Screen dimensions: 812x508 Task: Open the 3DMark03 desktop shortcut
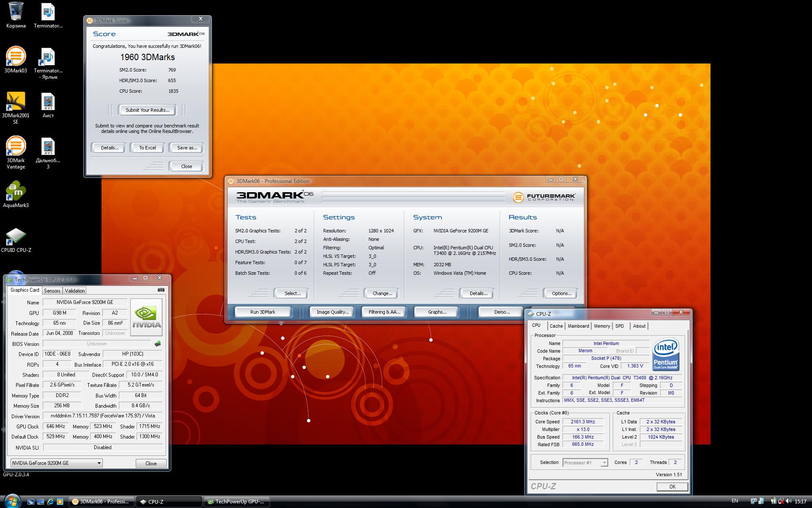pyautogui.click(x=16, y=60)
